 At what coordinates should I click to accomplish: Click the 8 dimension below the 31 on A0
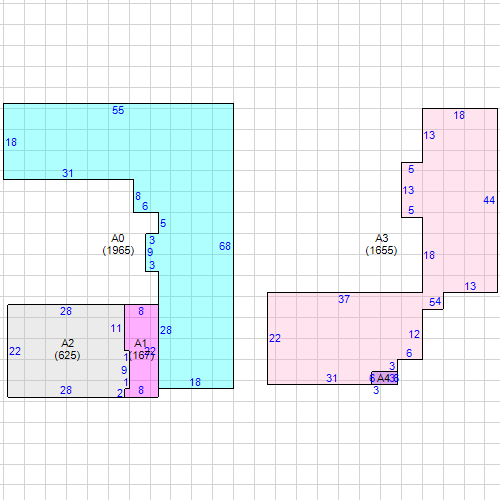tap(138, 196)
